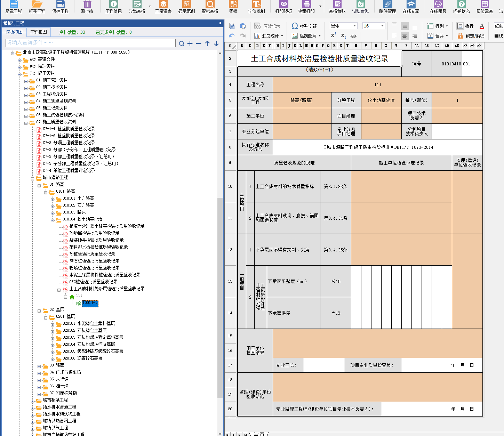Click the copy icon in editor toolbar

tap(232, 26)
